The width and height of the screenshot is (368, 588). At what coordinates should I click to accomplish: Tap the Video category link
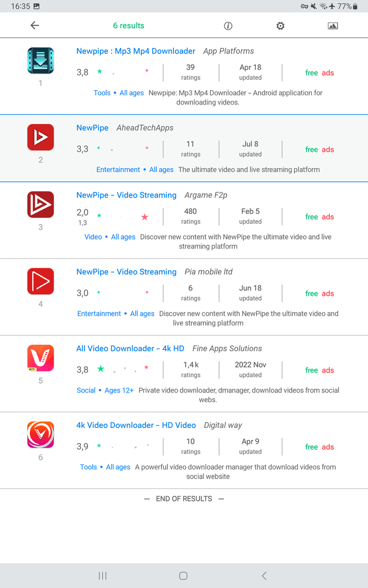point(93,237)
